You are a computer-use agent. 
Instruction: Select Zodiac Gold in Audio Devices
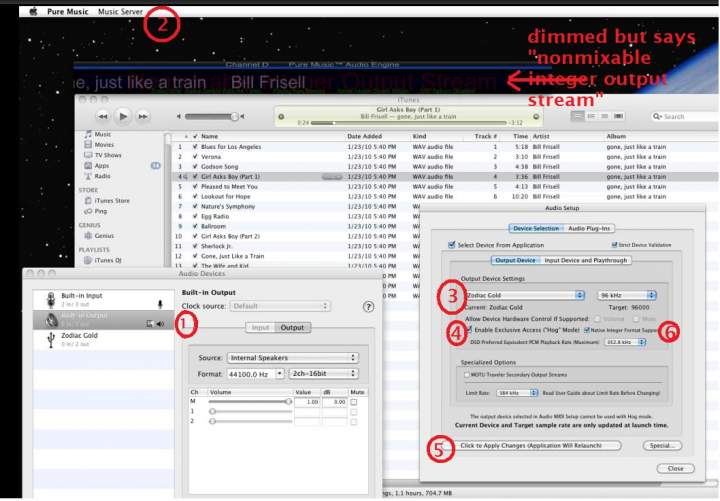tap(103, 339)
